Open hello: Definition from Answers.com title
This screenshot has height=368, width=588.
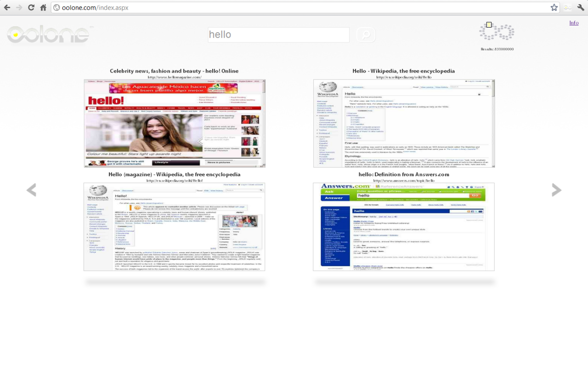pyautogui.click(x=404, y=174)
